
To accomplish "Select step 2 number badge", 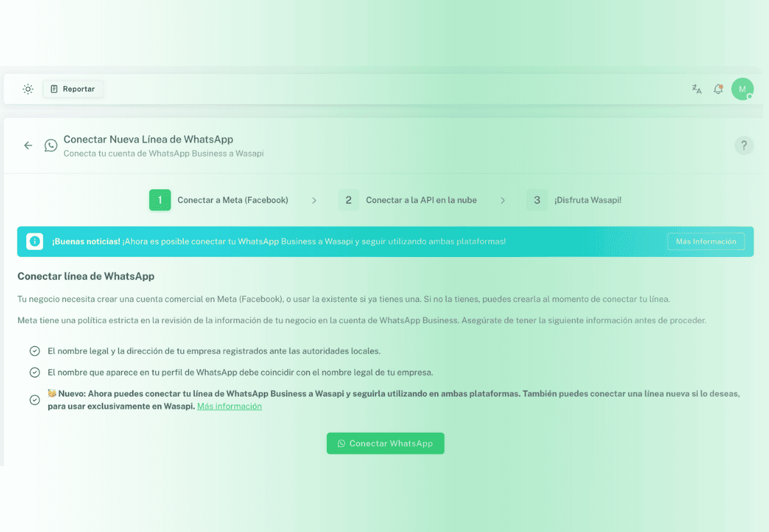I will point(349,200).
